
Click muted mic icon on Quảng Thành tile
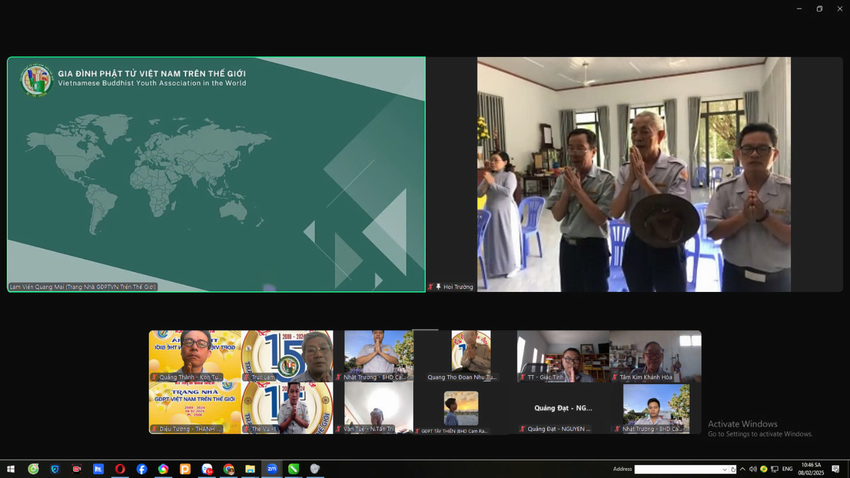[154, 377]
